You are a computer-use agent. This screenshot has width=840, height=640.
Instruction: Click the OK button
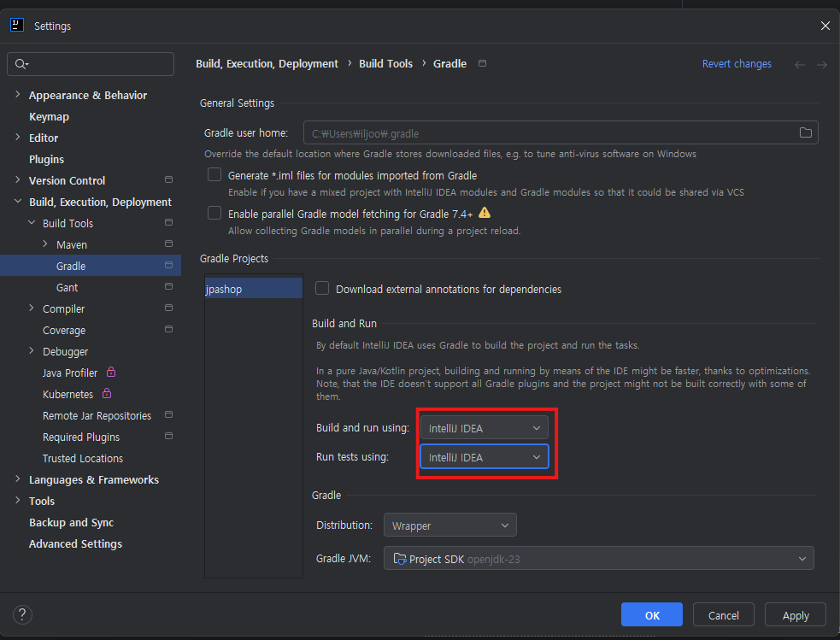point(652,615)
